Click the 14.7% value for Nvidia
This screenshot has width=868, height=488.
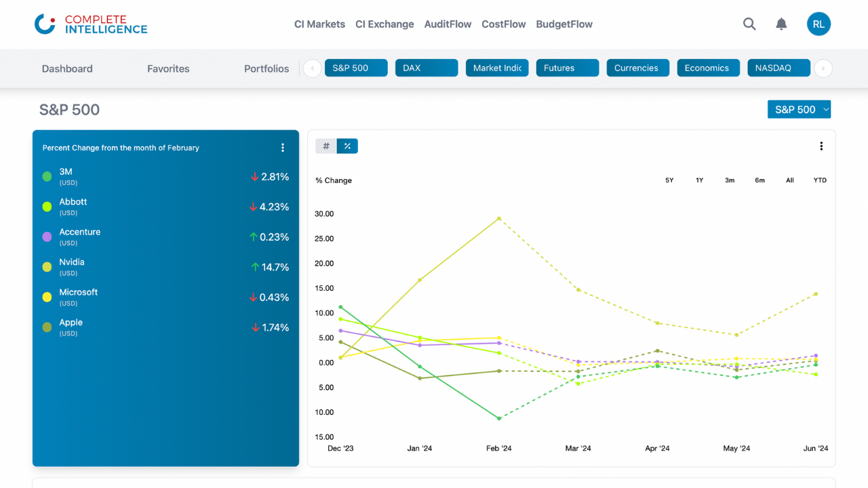point(275,267)
